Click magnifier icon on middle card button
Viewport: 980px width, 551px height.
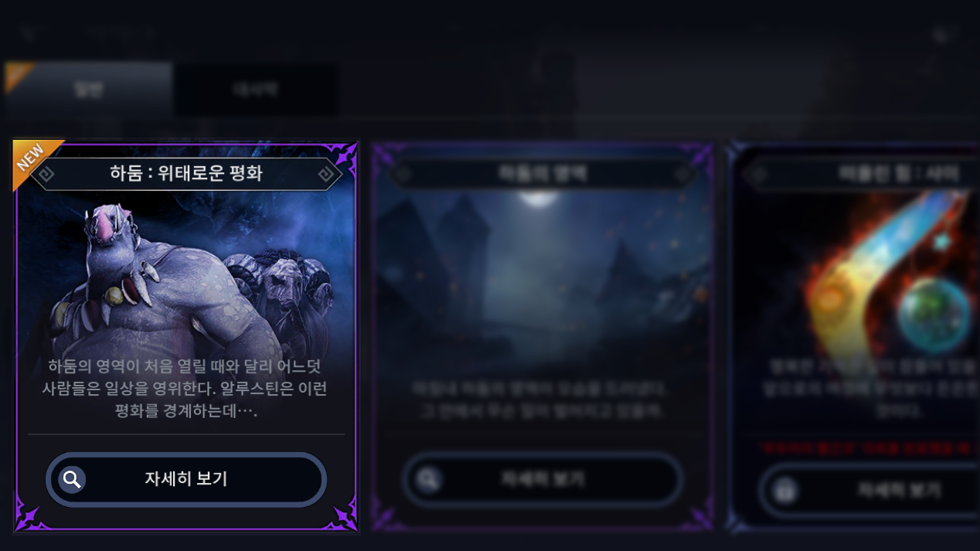[x=428, y=480]
